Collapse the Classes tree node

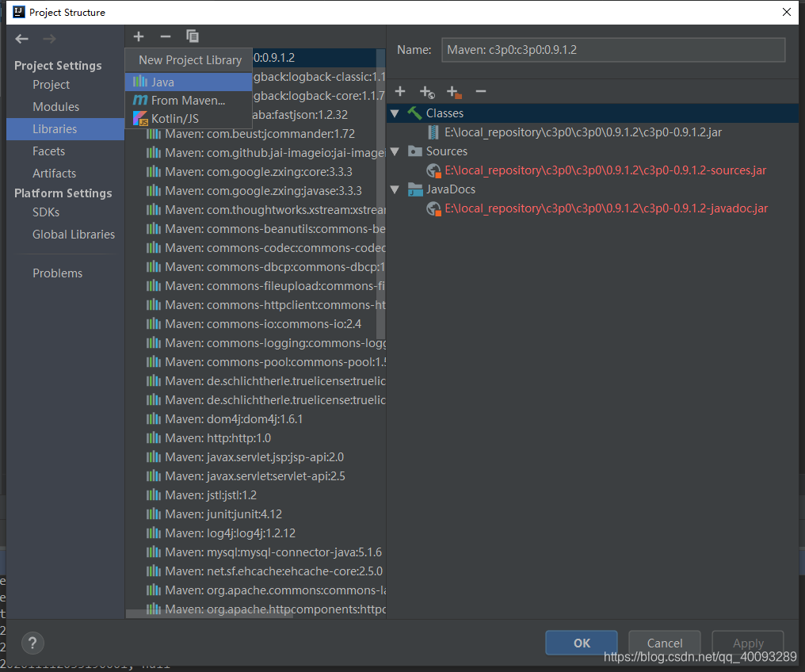pyautogui.click(x=395, y=113)
